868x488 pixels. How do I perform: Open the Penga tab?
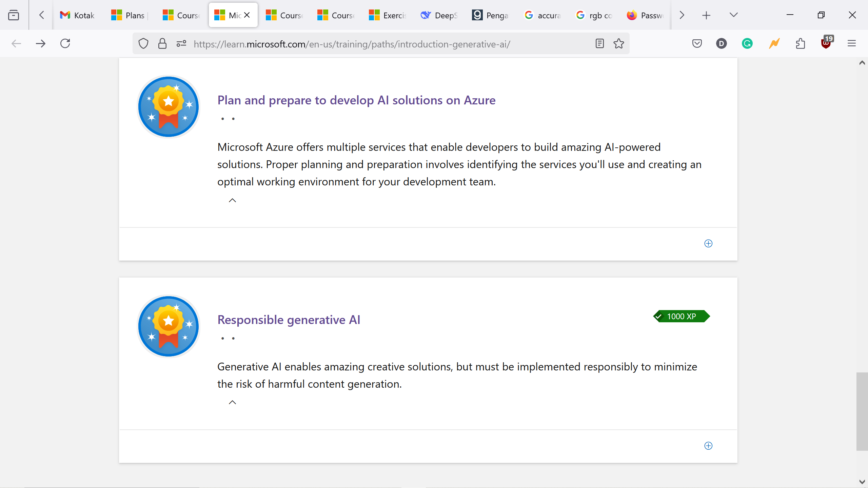coord(491,15)
